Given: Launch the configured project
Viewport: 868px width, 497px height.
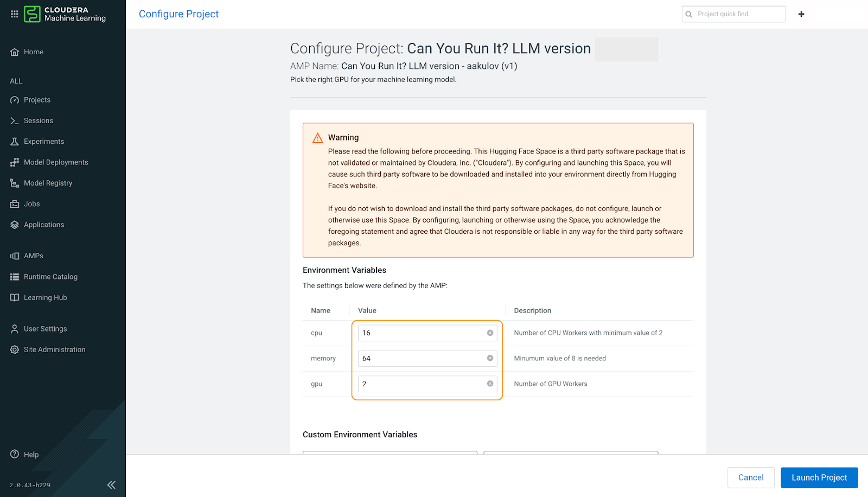Looking at the screenshot, I should coord(819,477).
